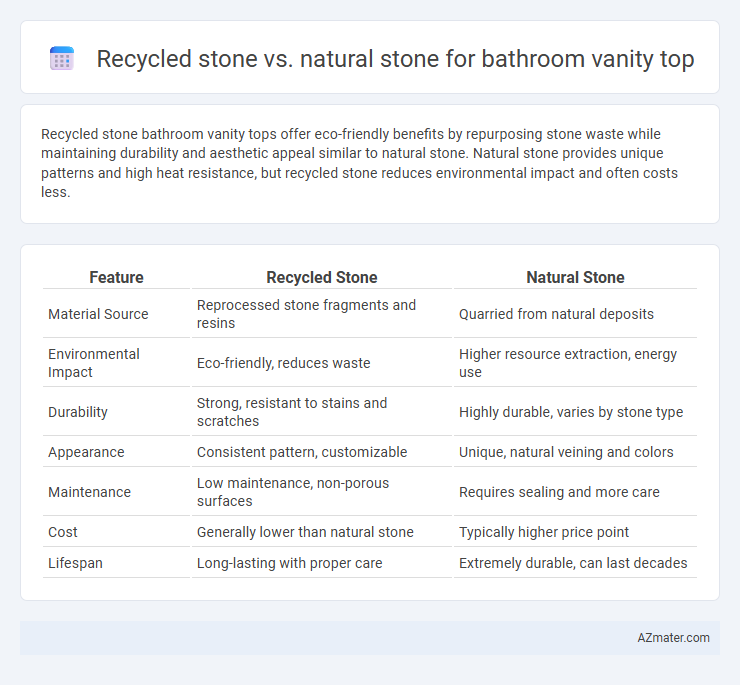
Task: Click the 'Environmental Impact' row label
Action: (93, 363)
